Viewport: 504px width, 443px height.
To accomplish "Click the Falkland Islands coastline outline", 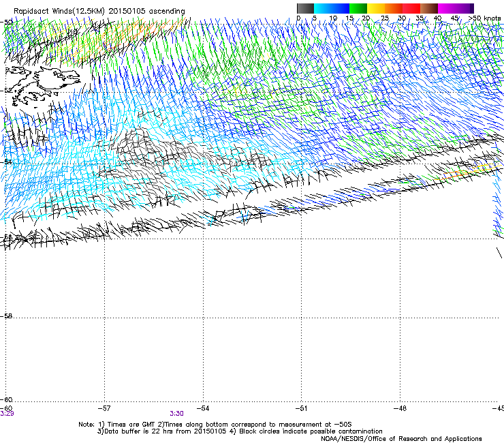I will (43, 86).
